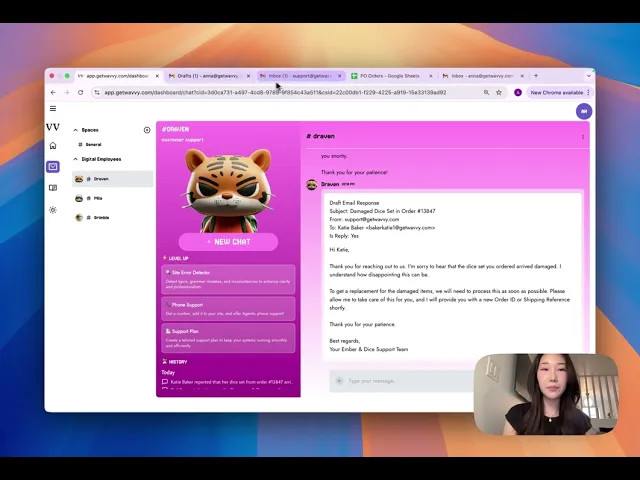
Task: Click '# draven' chat header title
Action: pos(321,136)
